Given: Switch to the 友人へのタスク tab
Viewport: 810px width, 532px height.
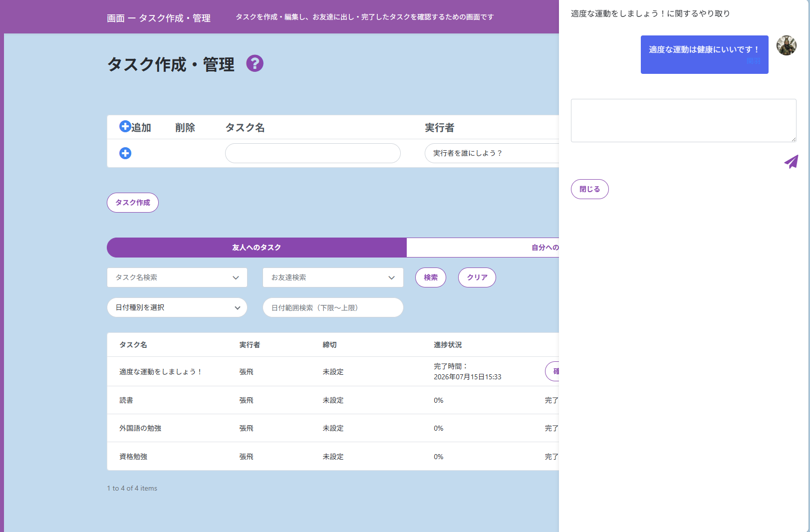Looking at the screenshot, I should tap(257, 248).
